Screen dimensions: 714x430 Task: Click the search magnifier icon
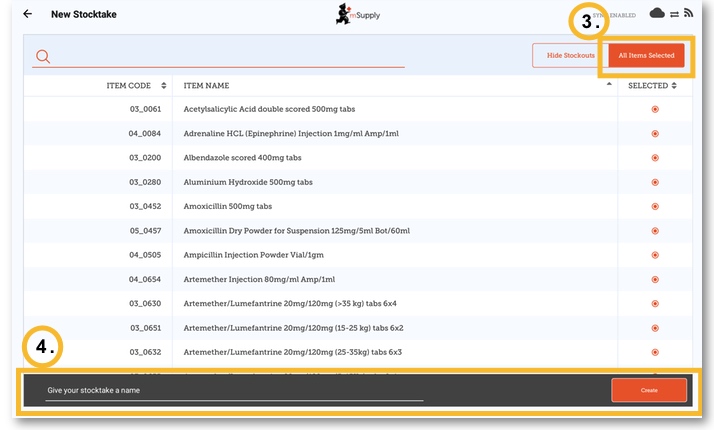43,56
